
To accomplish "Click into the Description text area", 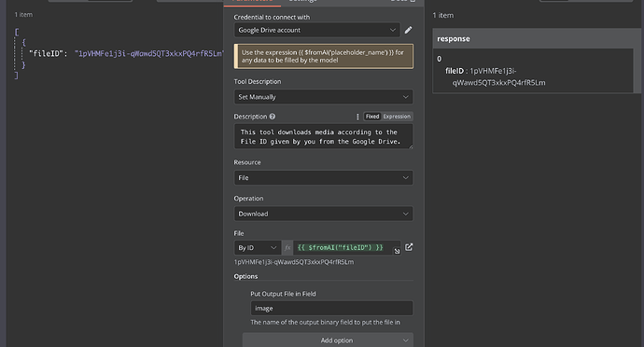I will click(323, 137).
